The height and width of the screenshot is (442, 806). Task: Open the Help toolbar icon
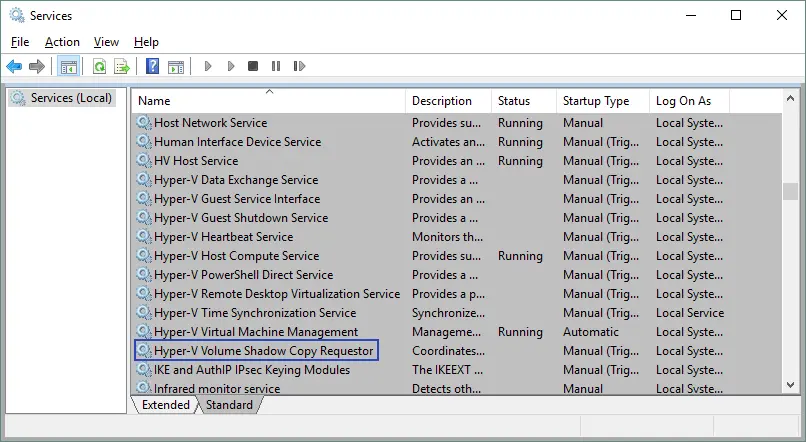(152, 66)
